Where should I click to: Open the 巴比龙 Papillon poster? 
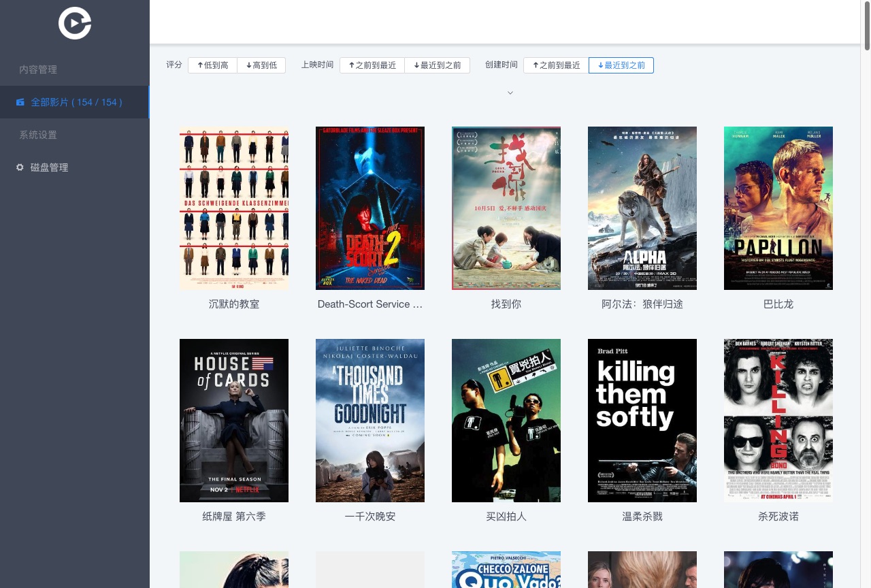point(778,208)
